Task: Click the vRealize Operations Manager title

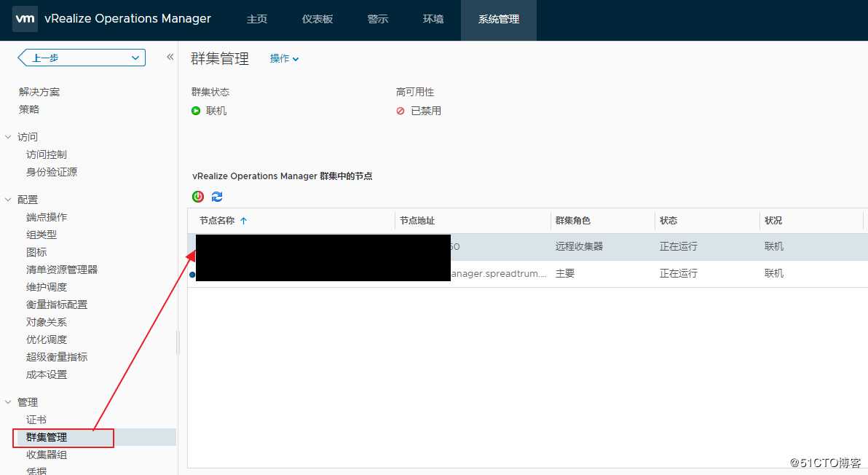Action: point(128,19)
